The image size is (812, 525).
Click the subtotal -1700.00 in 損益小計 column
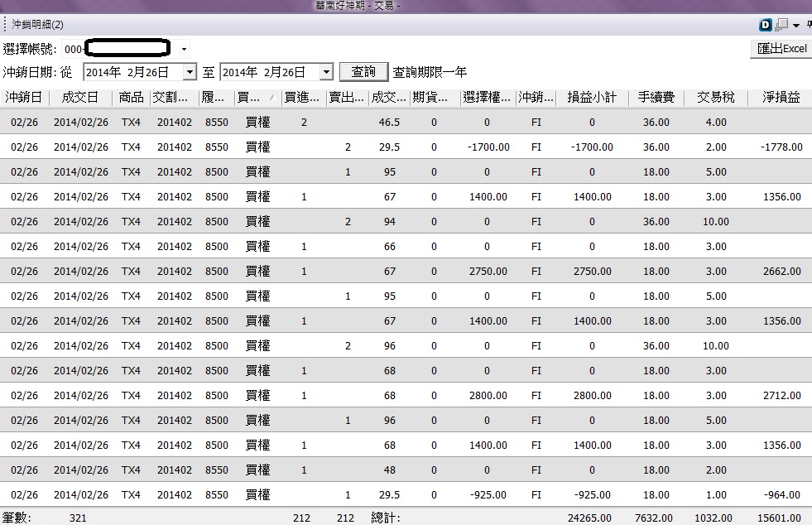pos(592,147)
